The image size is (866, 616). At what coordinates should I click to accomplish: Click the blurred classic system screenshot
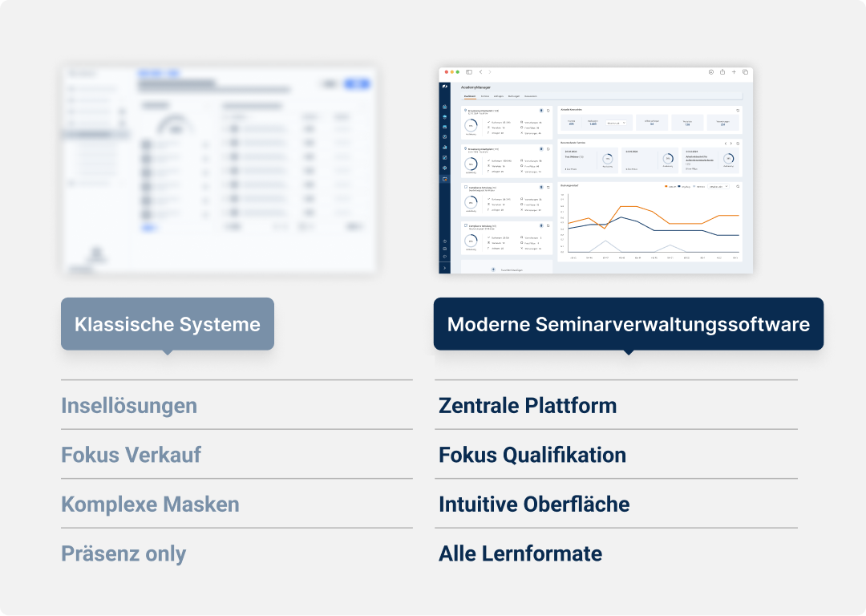point(219,171)
